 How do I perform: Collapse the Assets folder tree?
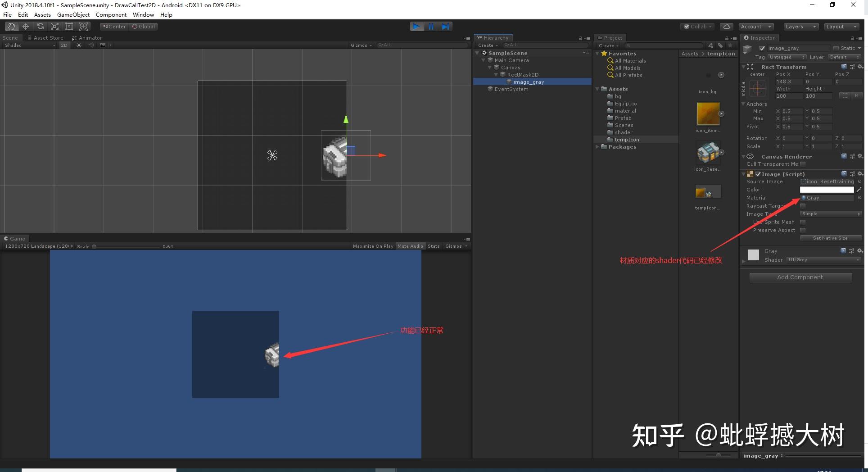(x=597, y=89)
